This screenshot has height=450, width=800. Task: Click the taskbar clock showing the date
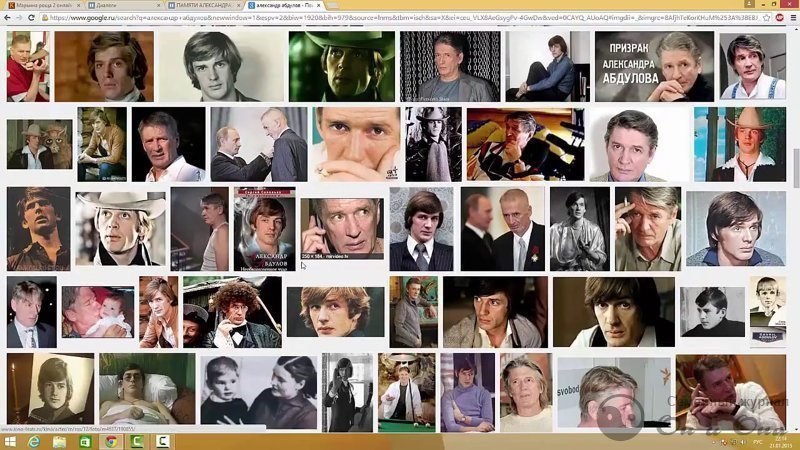pos(781,442)
